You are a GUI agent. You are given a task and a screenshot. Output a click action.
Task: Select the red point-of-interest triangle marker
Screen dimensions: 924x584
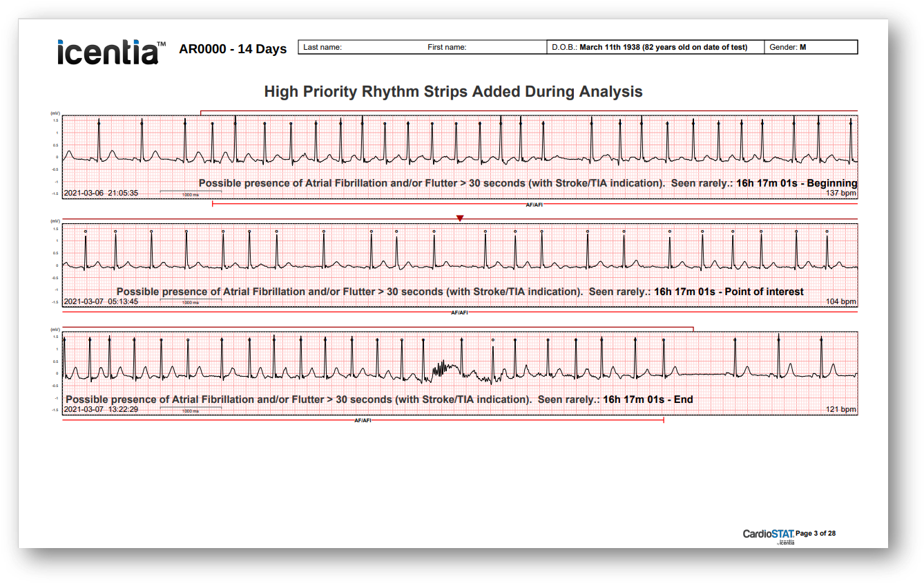[460, 217]
